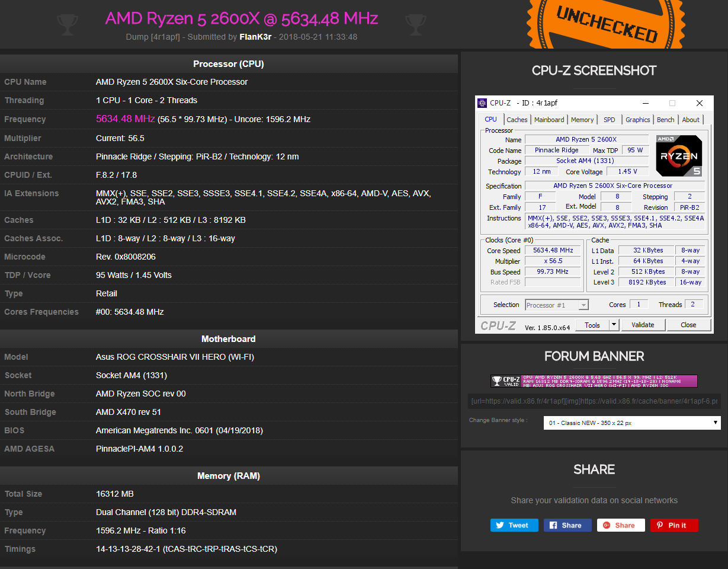728x569 pixels.
Task: Click the Facebook Share button
Action: pos(567,525)
